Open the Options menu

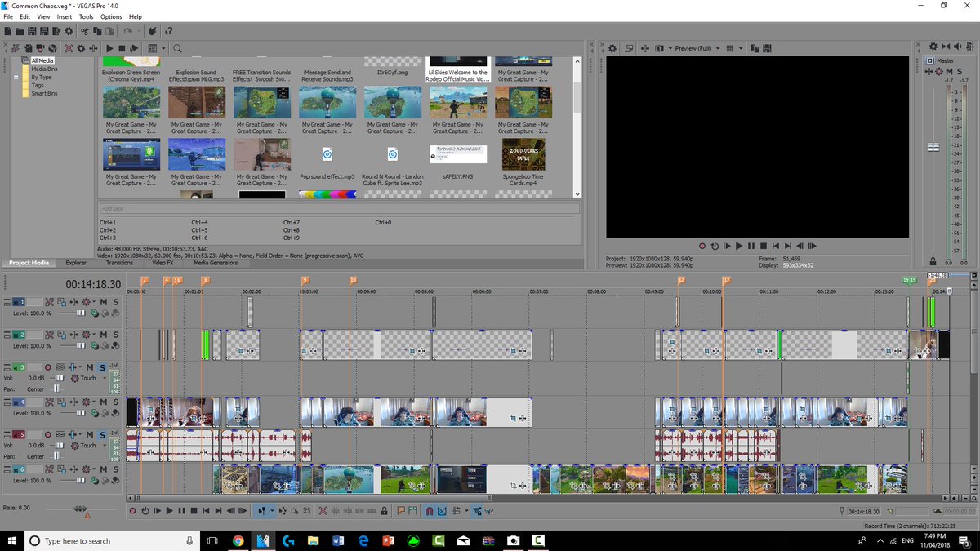pos(111,16)
